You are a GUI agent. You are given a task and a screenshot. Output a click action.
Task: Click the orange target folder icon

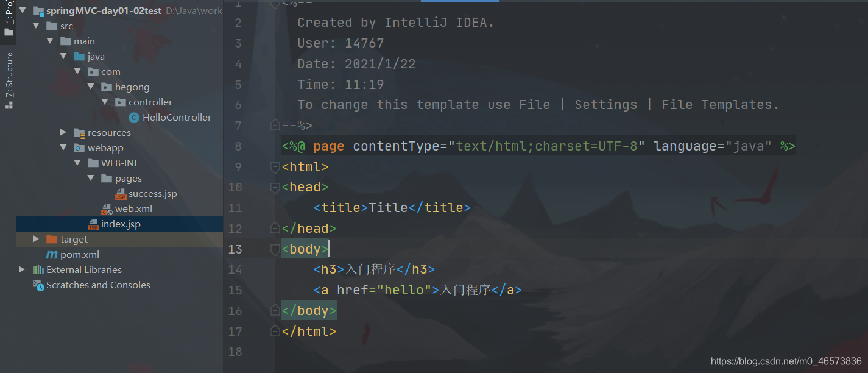pos(52,240)
